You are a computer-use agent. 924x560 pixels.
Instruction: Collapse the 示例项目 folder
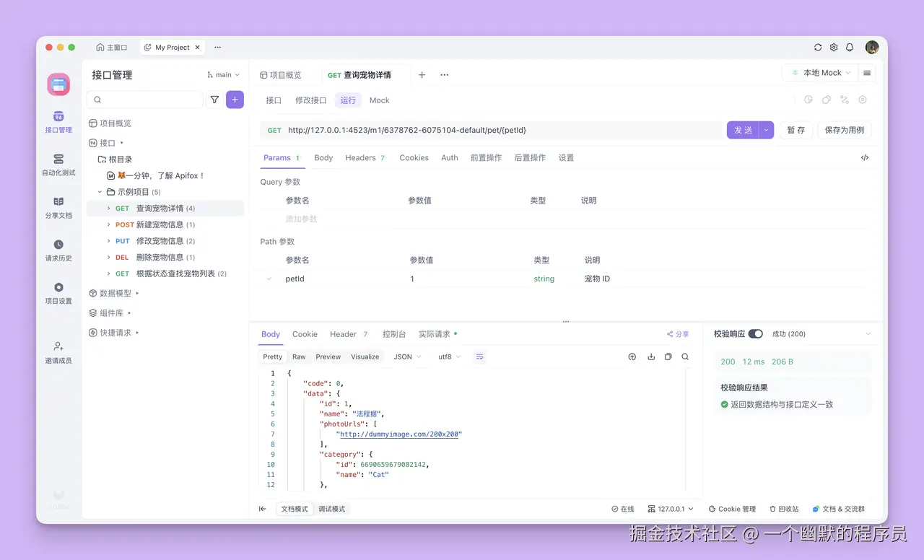(x=101, y=191)
